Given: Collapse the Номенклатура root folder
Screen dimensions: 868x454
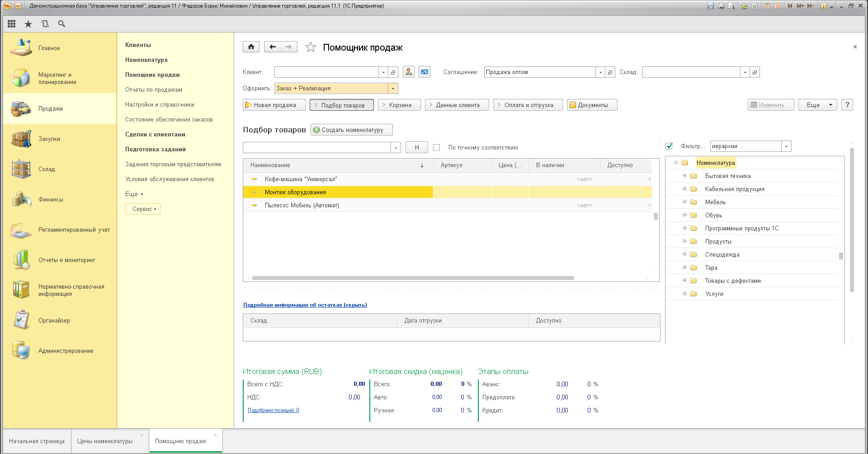Looking at the screenshot, I should point(676,163).
